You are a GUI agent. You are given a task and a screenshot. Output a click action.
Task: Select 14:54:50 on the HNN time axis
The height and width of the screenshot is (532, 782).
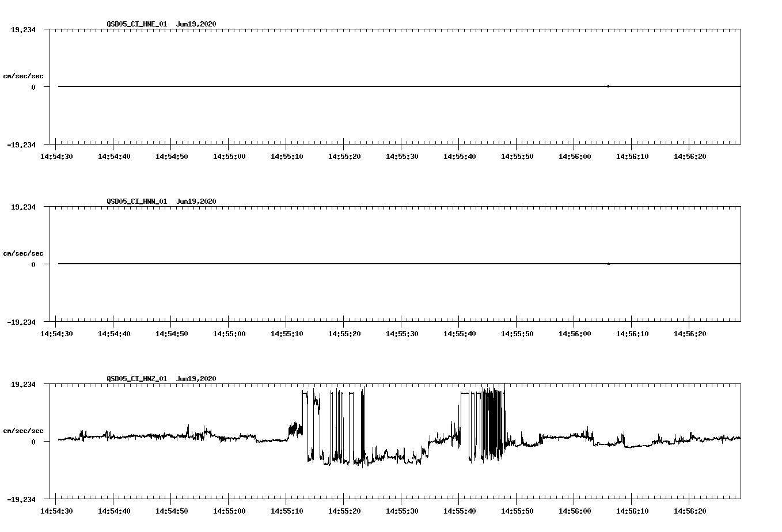coord(172,334)
